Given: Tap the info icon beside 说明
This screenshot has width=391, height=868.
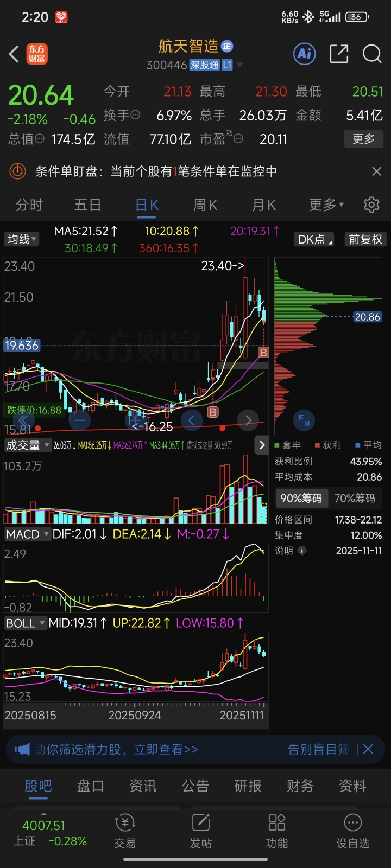Looking at the screenshot, I should 302,550.
